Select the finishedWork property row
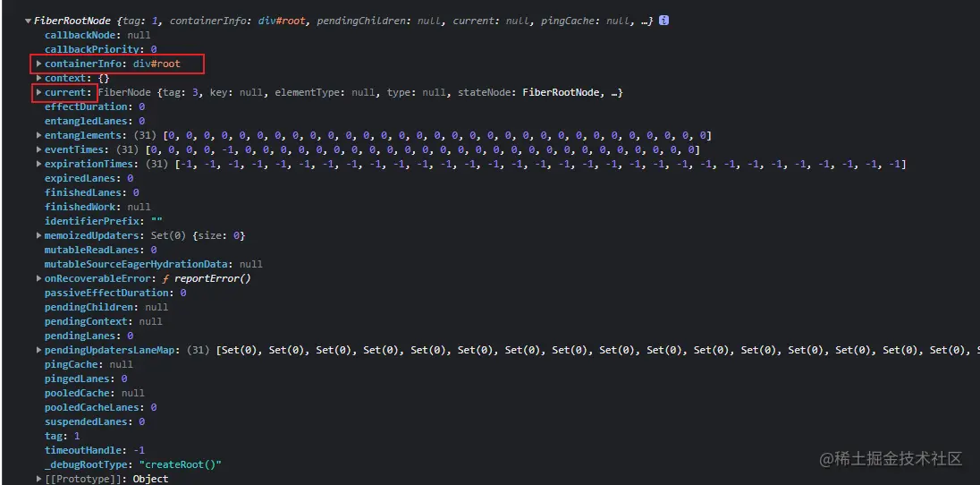The width and height of the screenshot is (980, 485). click(x=97, y=207)
